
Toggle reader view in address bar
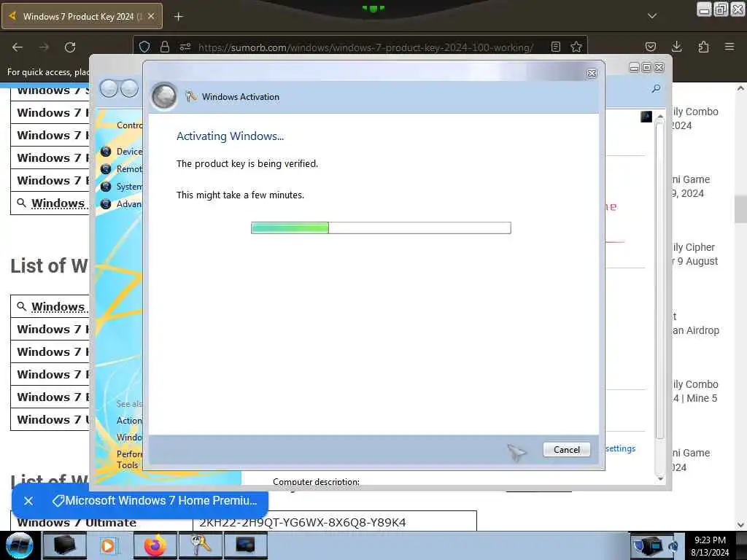(555, 47)
